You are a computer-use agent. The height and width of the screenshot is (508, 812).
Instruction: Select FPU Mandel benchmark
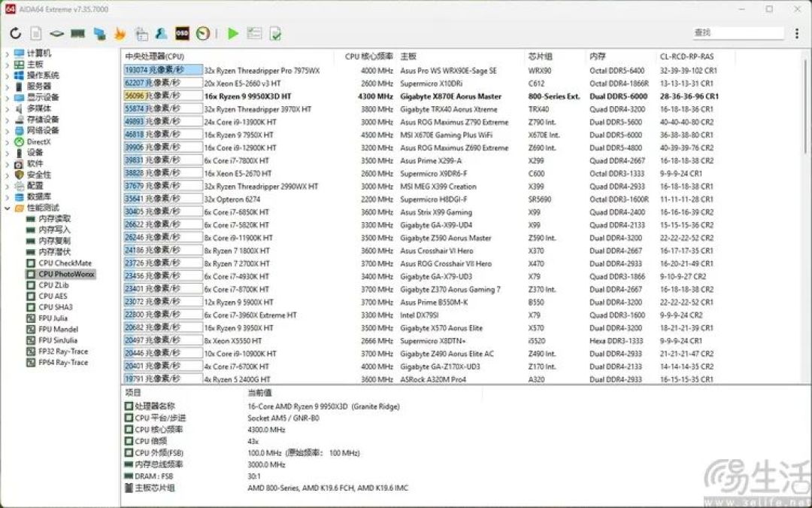point(58,329)
